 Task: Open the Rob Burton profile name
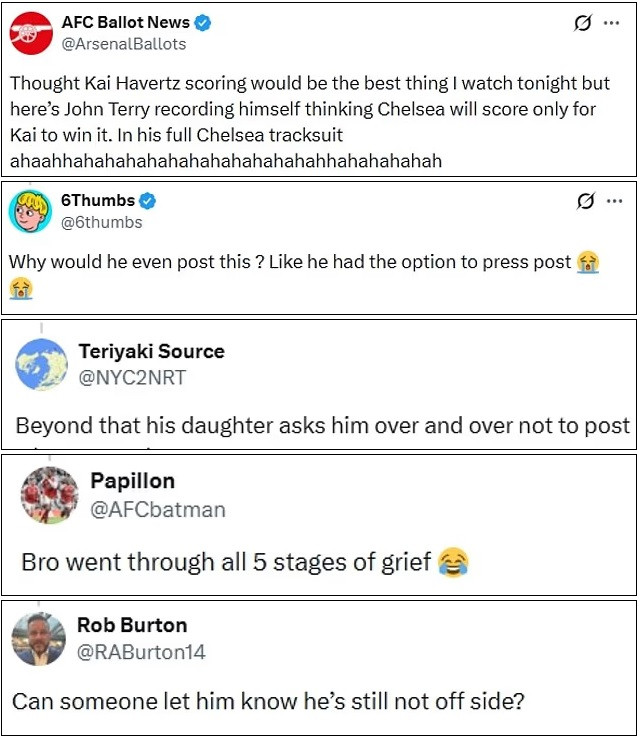click(132, 626)
